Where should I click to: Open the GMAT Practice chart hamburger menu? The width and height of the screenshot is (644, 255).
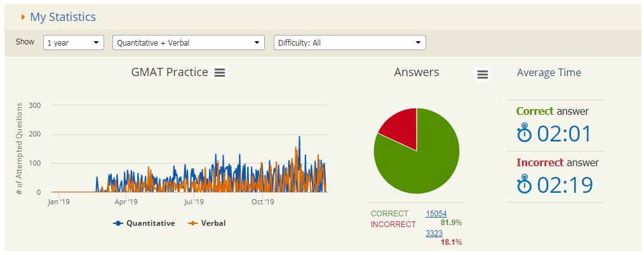(x=220, y=72)
